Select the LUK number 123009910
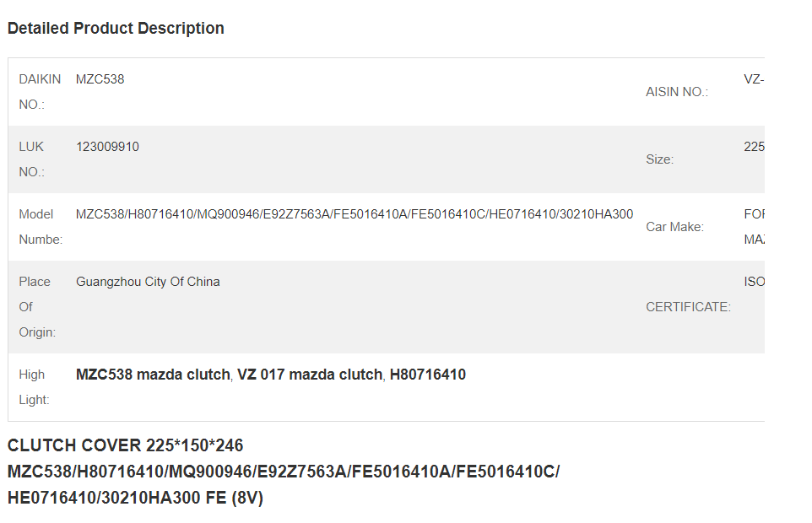This screenshot has width=812, height=523. pyautogui.click(x=107, y=147)
